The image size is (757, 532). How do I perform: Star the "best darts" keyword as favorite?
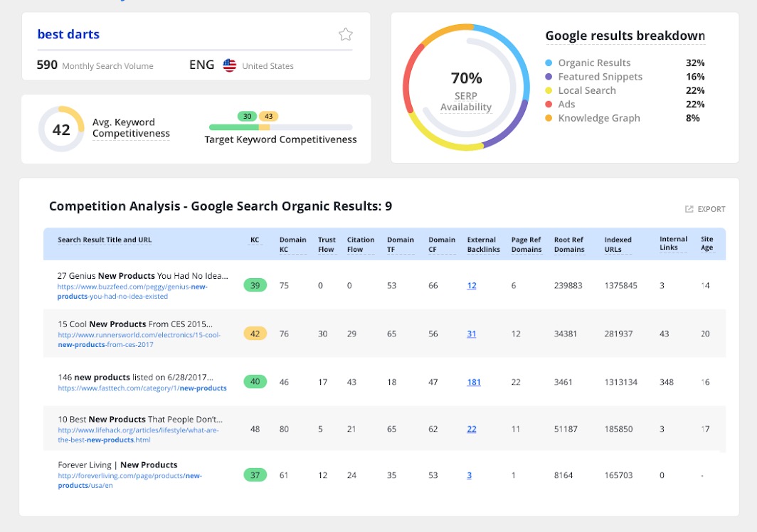345,34
